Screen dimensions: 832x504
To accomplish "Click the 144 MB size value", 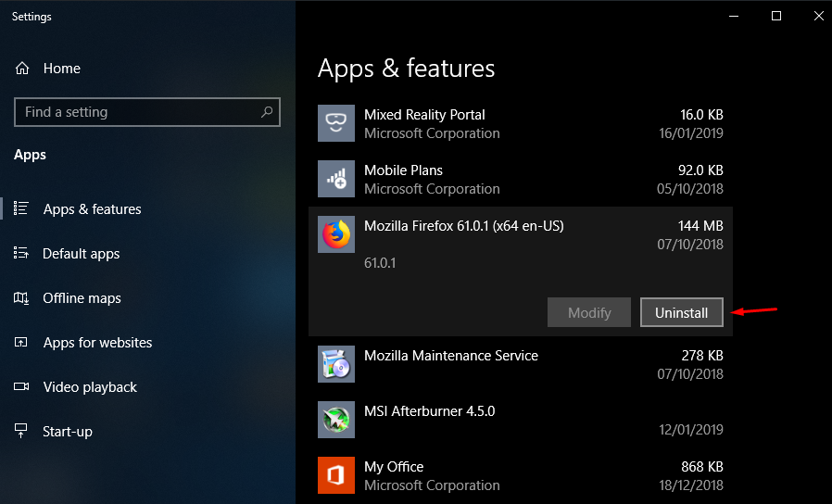I will pos(700,226).
